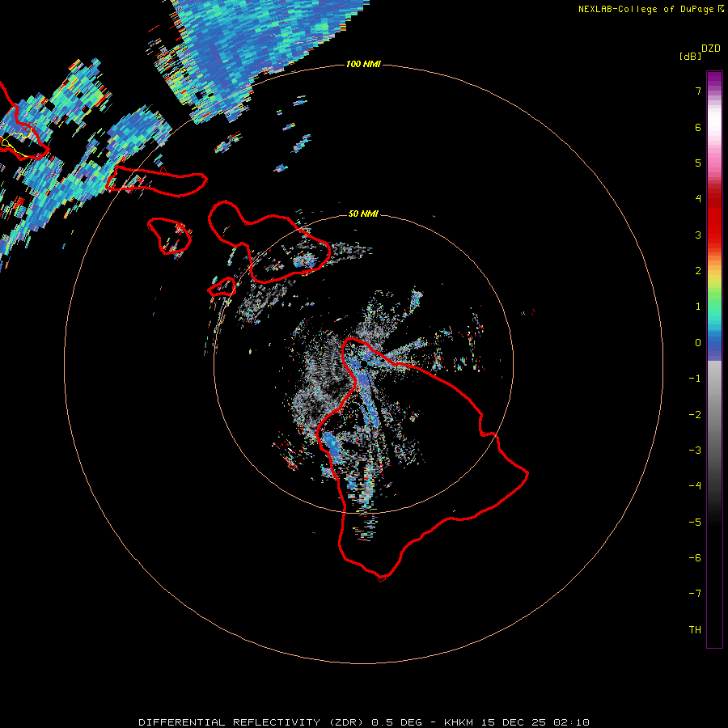Click the 6 tick on the ZDR scale

tap(698, 127)
